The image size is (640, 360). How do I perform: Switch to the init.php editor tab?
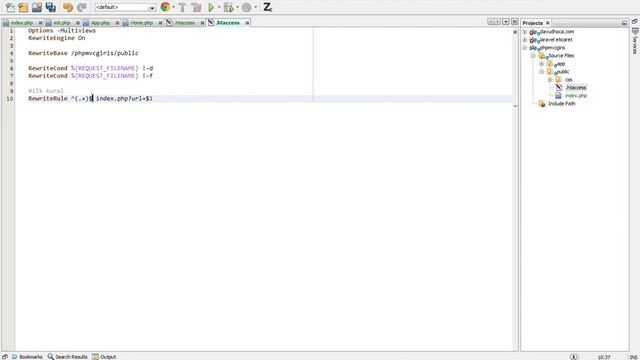click(62, 23)
